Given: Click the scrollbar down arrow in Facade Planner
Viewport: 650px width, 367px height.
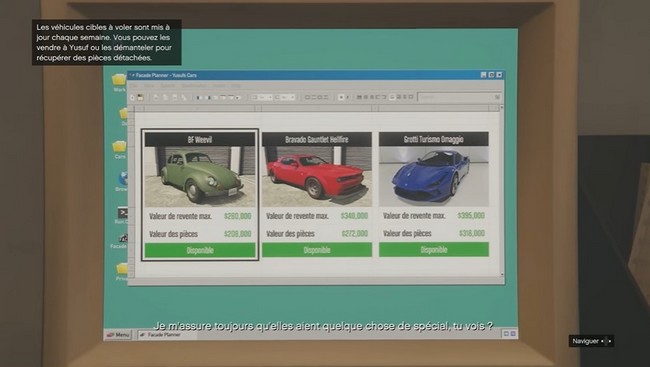Looking at the screenshot, I should pyautogui.click(x=502, y=274).
